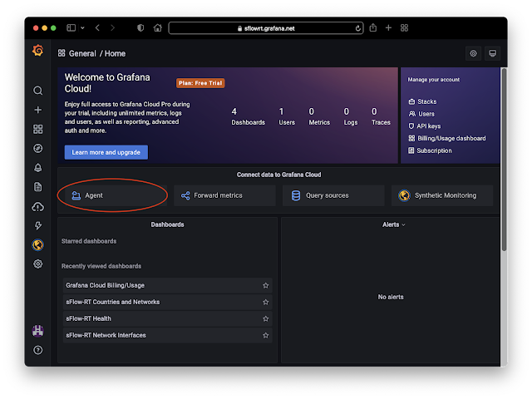Open the Synthetic Monitoring card
Viewport: 532px width, 399px height.
(442, 195)
